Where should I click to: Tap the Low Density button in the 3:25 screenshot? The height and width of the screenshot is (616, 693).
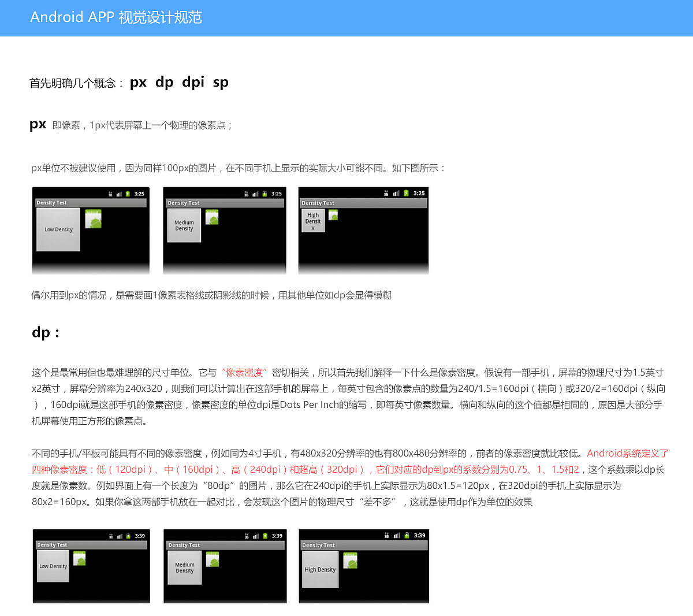[x=58, y=229]
